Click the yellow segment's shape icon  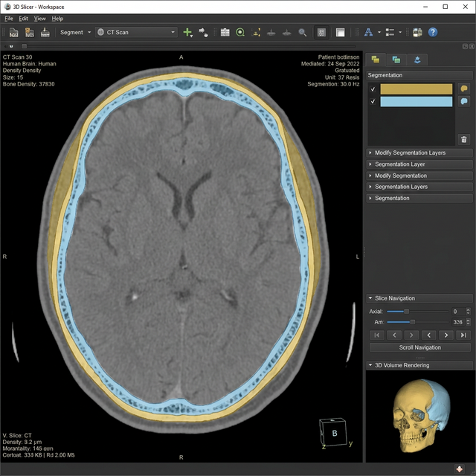tap(464, 89)
